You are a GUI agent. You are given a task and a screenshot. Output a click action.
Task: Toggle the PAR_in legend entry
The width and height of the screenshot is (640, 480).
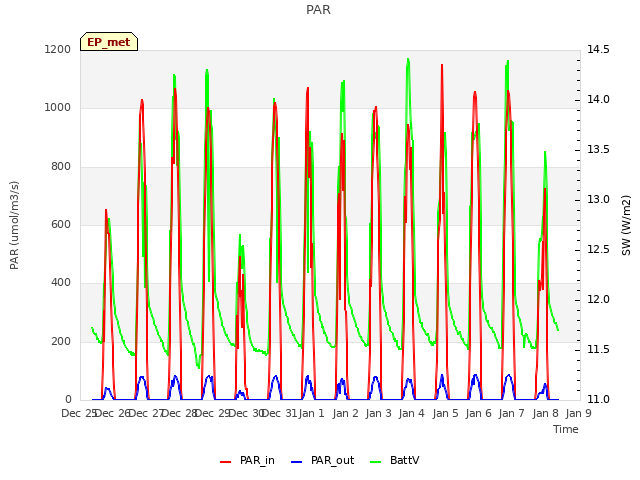click(x=247, y=460)
